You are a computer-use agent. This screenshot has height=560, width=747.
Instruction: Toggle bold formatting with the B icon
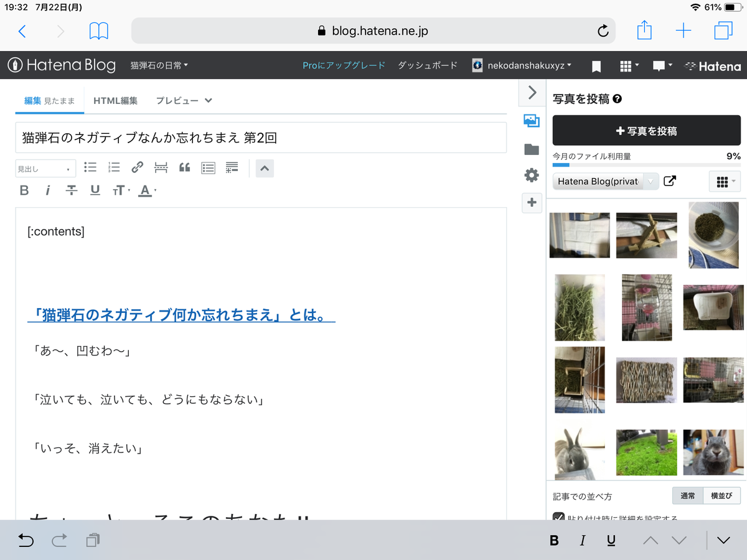click(x=24, y=190)
